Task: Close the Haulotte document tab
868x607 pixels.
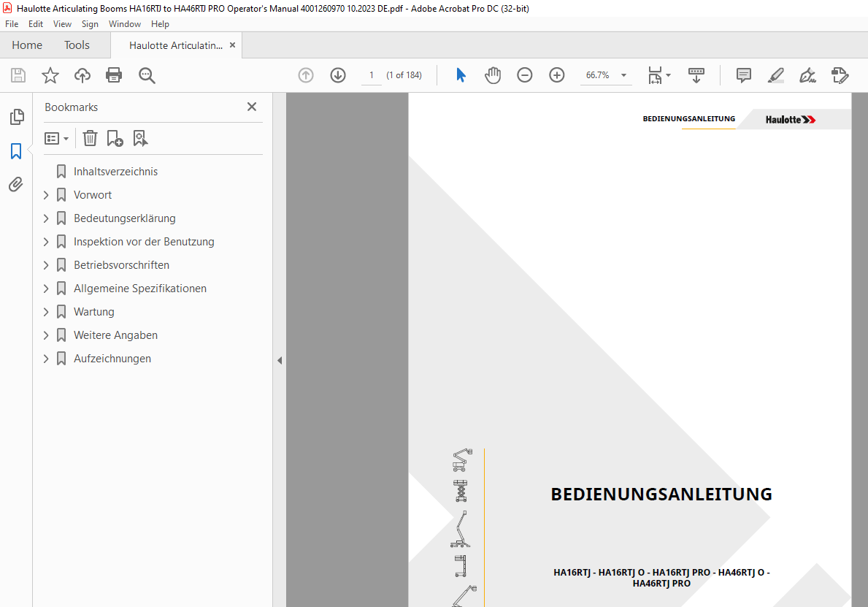Action: pos(232,45)
